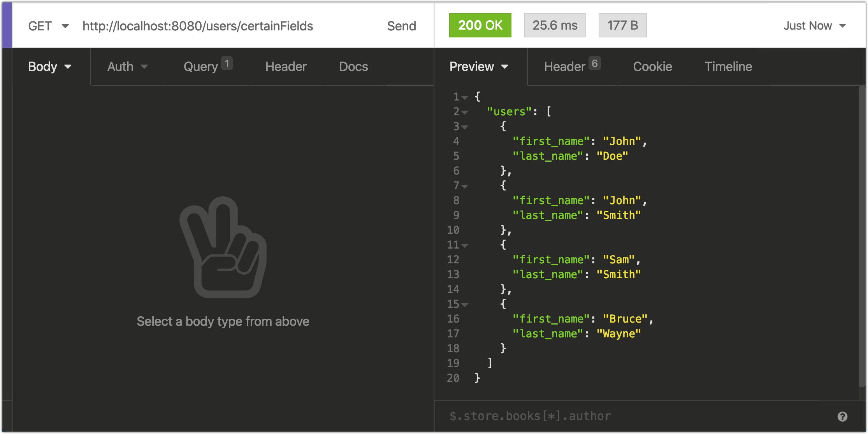Click the "Smith" value on line 13
This screenshot has width=868, height=434.
(x=619, y=274)
